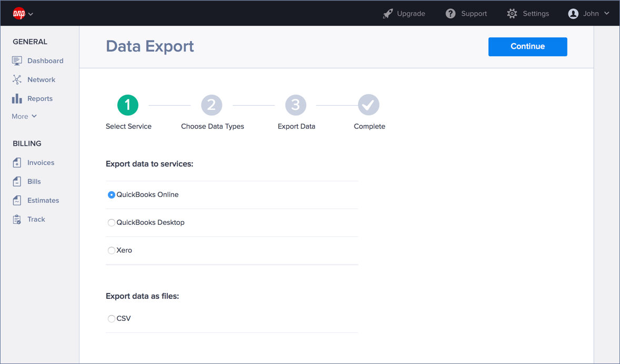620x364 pixels.
Task: Click the Reports bar chart icon
Action: pyautogui.click(x=17, y=98)
